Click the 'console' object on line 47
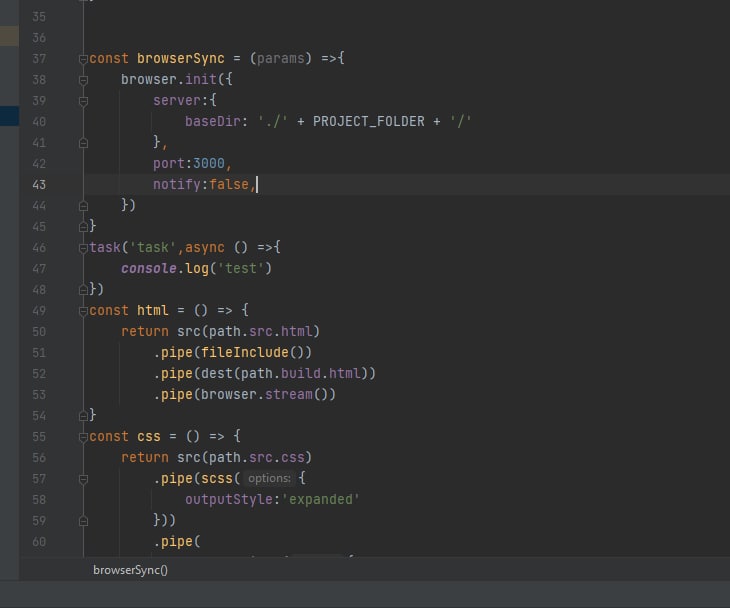730x608 pixels. (x=149, y=269)
